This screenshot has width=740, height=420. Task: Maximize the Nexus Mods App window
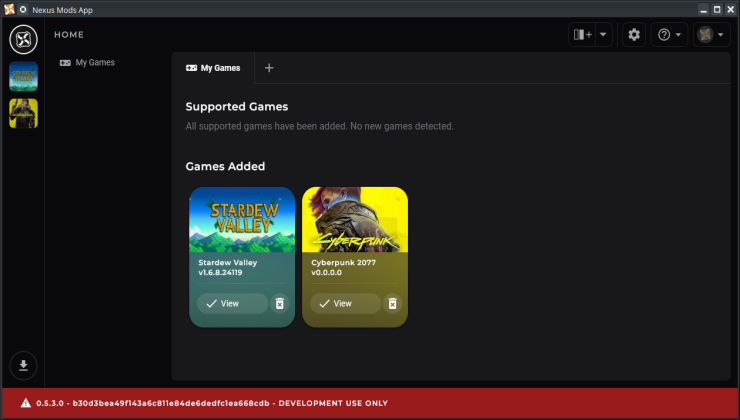click(717, 9)
